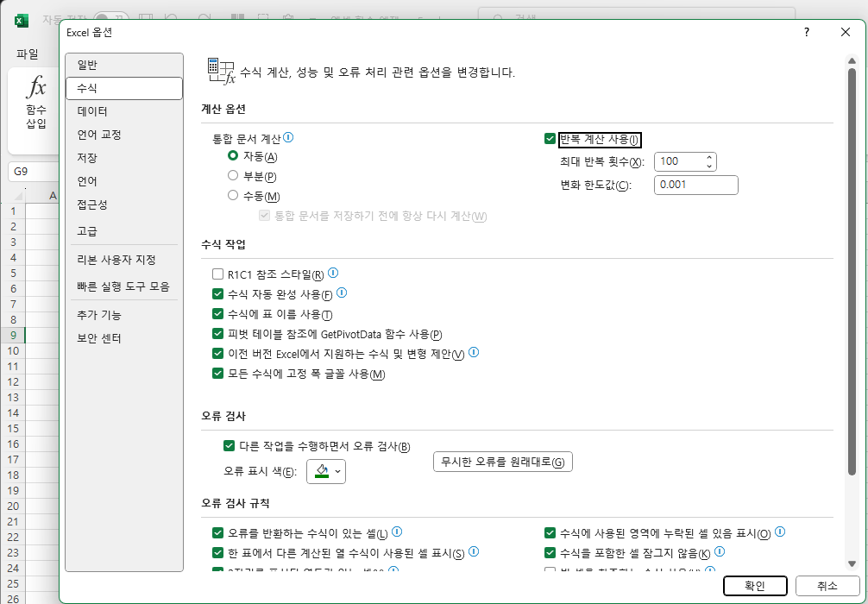Open the 파일 menu in Excel window

pyautogui.click(x=27, y=54)
